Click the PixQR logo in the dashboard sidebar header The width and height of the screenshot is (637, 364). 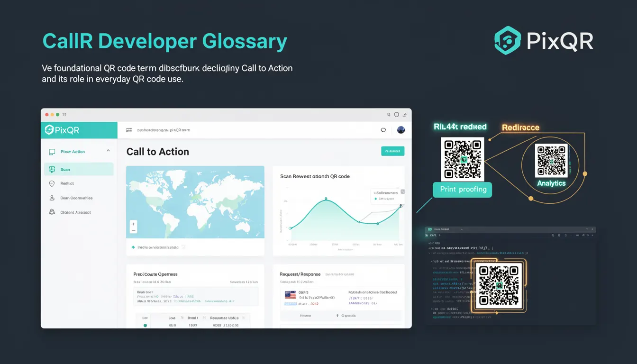(x=62, y=130)
